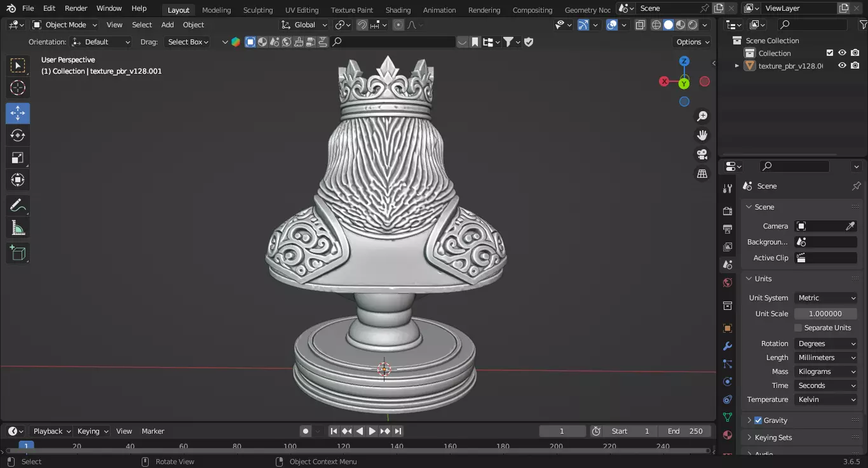Select the Measure tool
Screen dimensions: 868x468
pyautogui.click(x=18, y=227)
